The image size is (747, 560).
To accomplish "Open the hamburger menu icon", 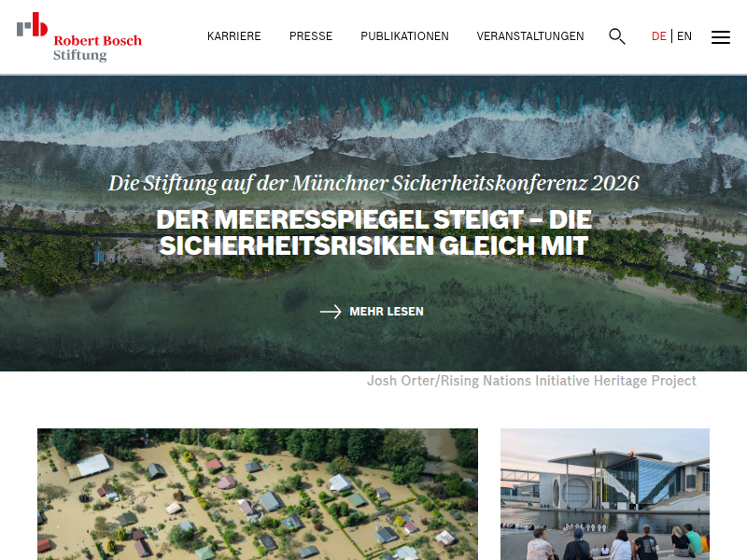I will pyautogui.click(x=720, y=37).
